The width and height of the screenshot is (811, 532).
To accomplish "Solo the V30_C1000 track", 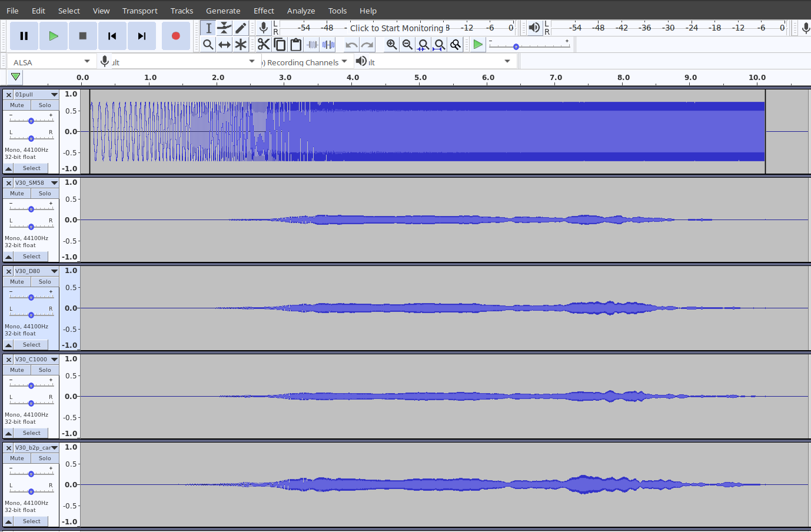I will click(45, 370).
